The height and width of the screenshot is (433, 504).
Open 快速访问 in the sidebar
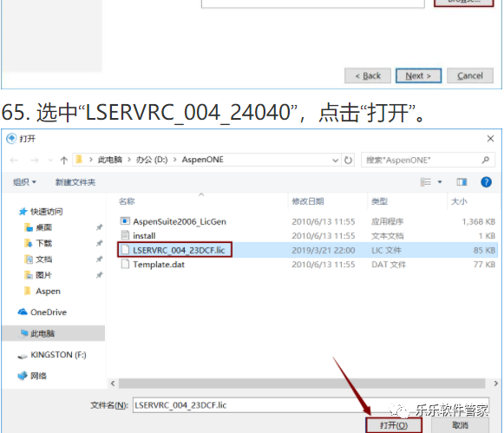(x=41, y=212)
